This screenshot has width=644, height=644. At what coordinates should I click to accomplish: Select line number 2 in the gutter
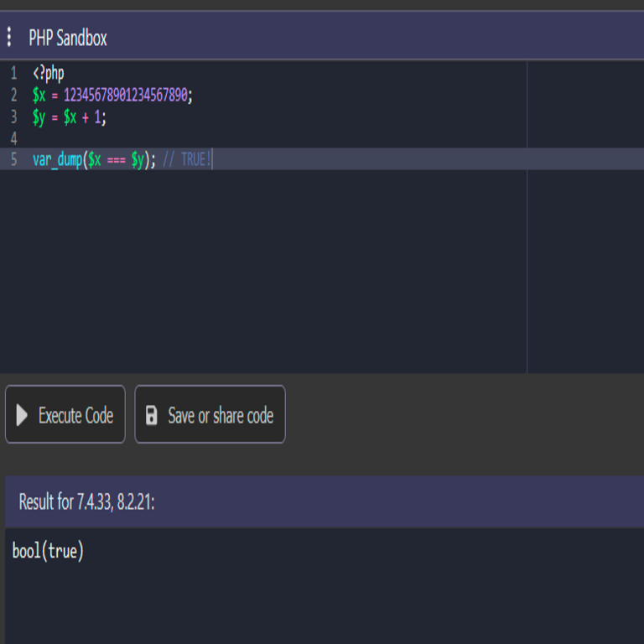point(13,95)
